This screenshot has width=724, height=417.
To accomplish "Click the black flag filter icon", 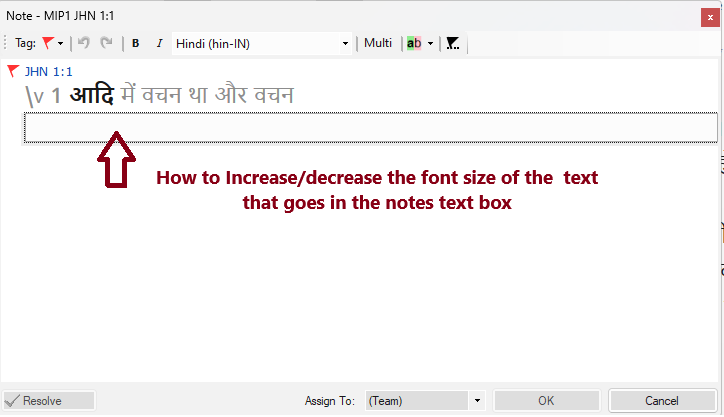I will pyautogui.click(x=452, y=43).
